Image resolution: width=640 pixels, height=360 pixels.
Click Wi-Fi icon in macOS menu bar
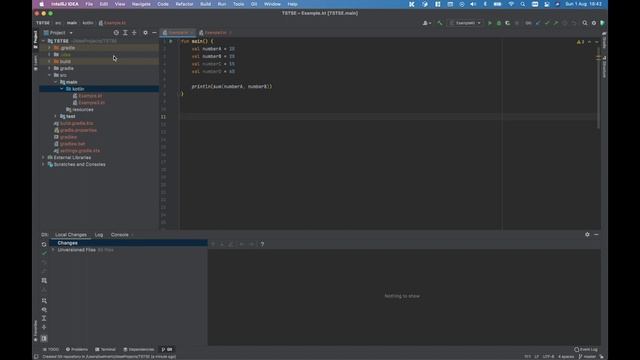[511, 4]
